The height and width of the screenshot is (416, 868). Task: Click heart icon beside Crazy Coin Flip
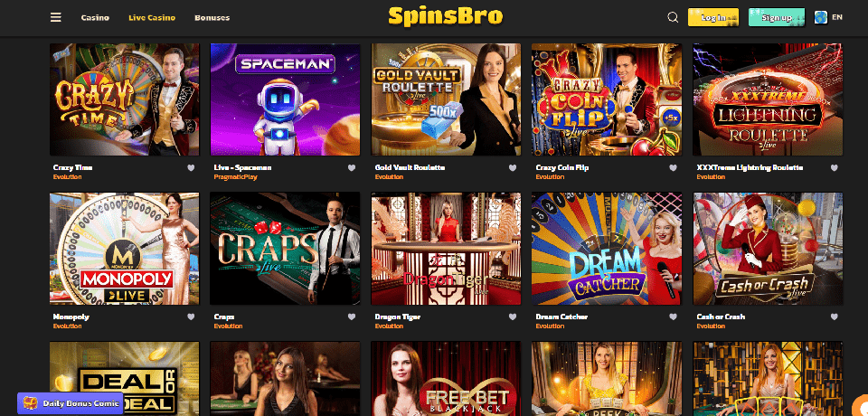[673, 168]
